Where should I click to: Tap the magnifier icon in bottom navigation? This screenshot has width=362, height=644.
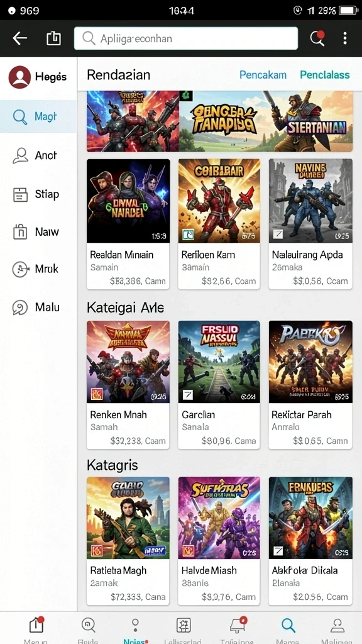click(x=288, y=625)
